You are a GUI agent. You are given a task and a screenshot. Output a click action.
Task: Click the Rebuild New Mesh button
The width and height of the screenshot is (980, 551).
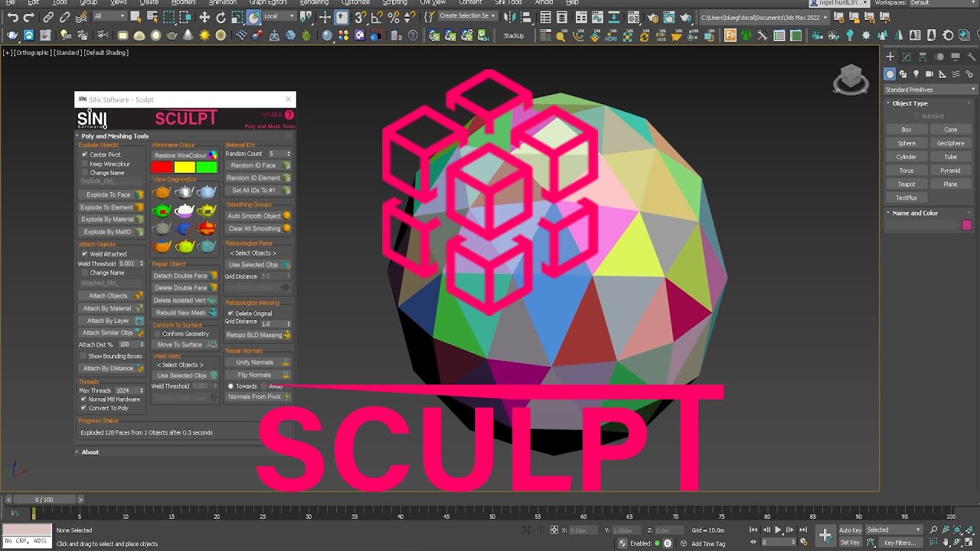(185, 313)
